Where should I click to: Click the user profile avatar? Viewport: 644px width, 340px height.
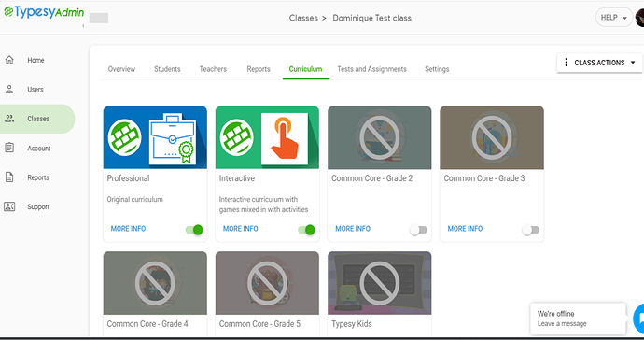[x=639, y=18]
